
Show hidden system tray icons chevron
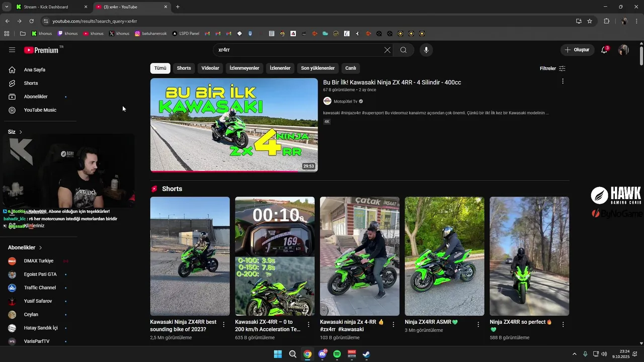point(574,354)
